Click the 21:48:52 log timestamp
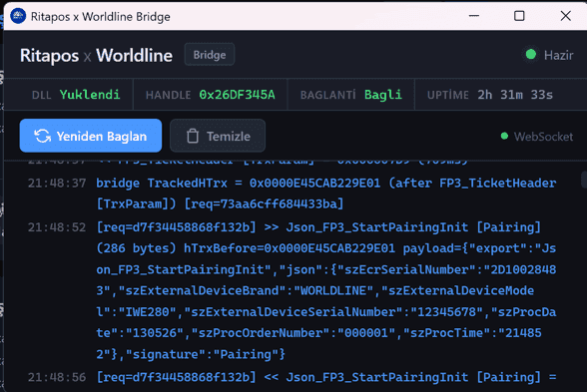Viewport: 587px width, 392px height. [57, 227]
